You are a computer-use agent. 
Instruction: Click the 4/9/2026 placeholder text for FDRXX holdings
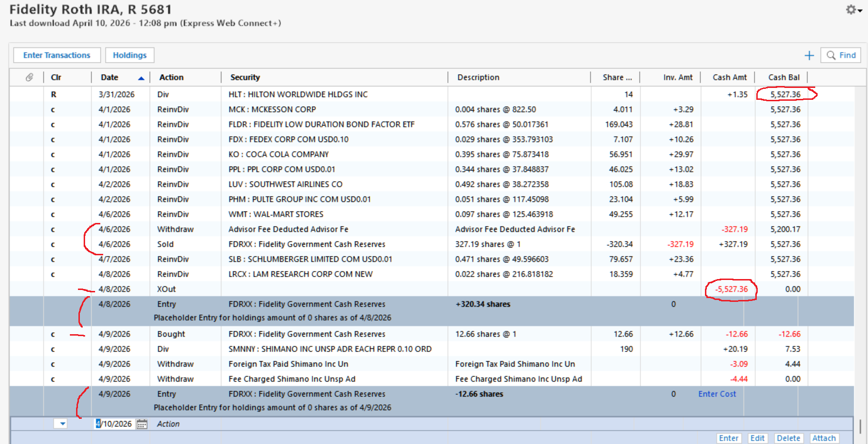272,407
